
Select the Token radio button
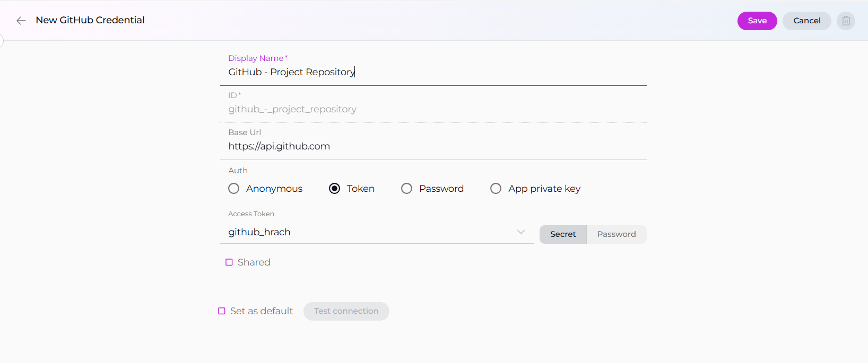[x=335, y=189]
